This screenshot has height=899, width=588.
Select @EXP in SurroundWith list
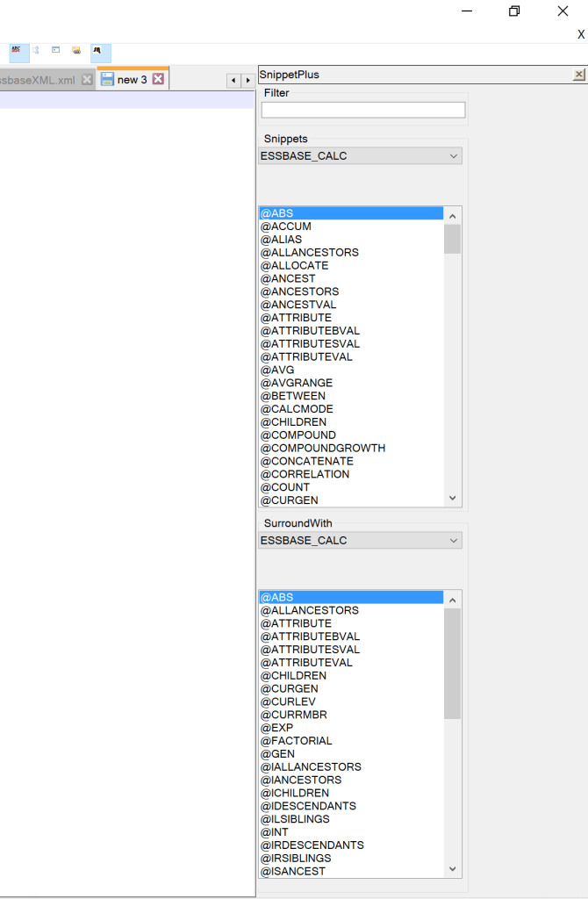pyautogui.click(x=351, y=728)
